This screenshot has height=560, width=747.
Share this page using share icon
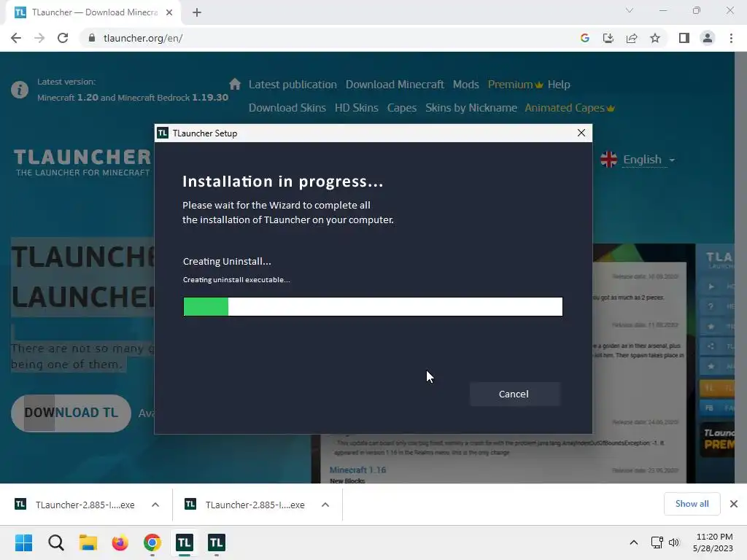point(632,38)
